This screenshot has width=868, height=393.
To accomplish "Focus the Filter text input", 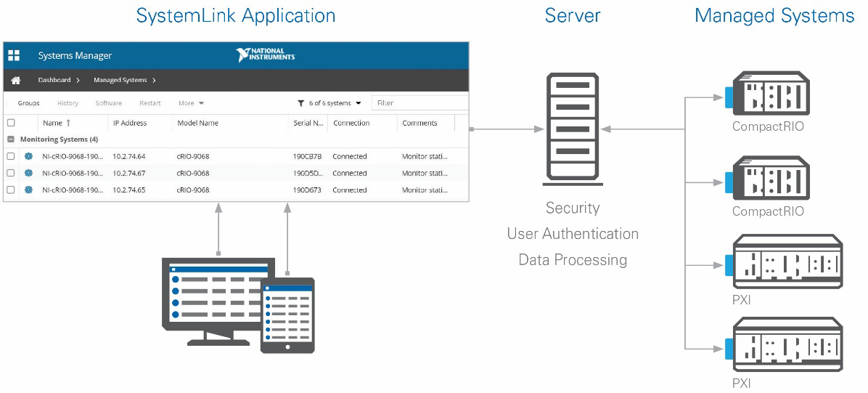I will tap(419, 103).
